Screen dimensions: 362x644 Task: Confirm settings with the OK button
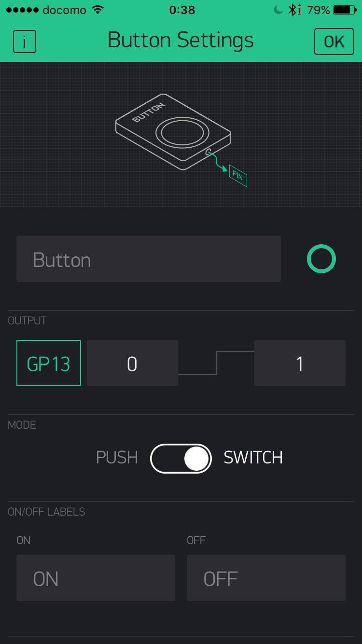click(x=334, y=42)
